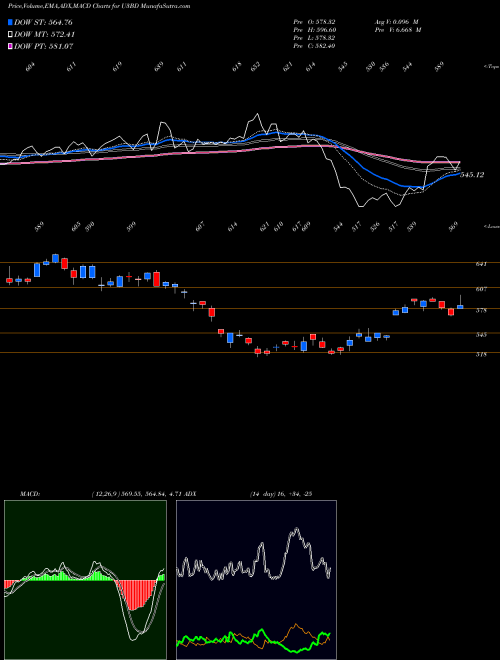The width and height of the screenshot is (500, 660).
Task: Click the 'Pre H: 596.60' high value
Action: pos(314,30)
